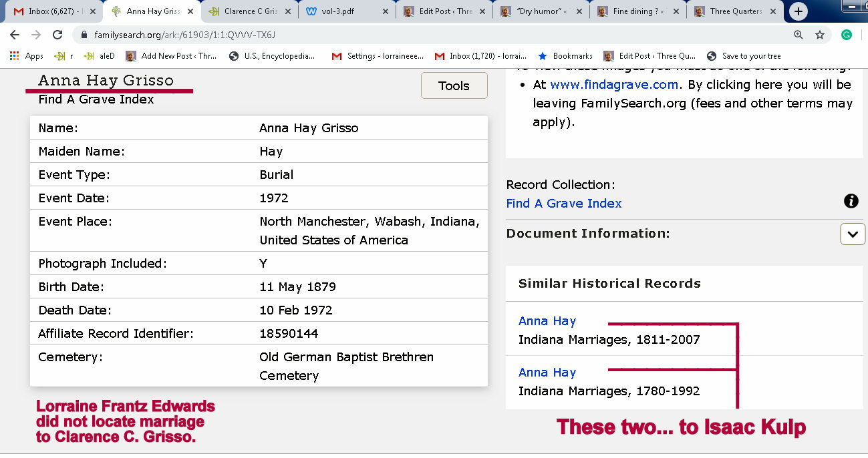
Task: Reload the page with refresh icon
Action: pyautogui.click(x=57, y=35)
